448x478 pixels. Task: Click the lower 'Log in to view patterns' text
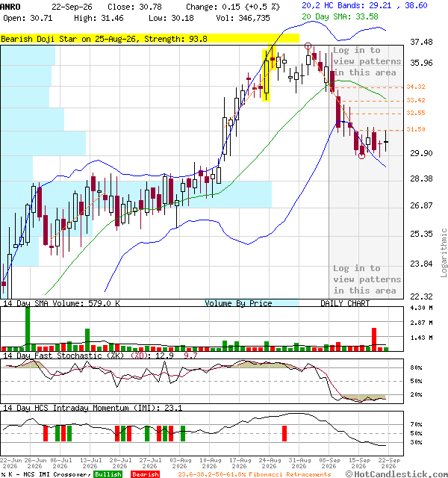[367, 279]
